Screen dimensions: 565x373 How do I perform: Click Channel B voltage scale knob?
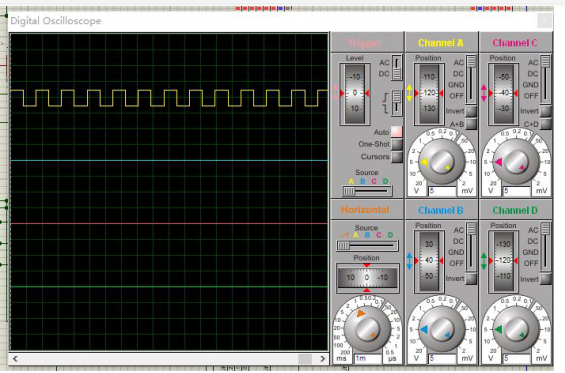[442, 329]
